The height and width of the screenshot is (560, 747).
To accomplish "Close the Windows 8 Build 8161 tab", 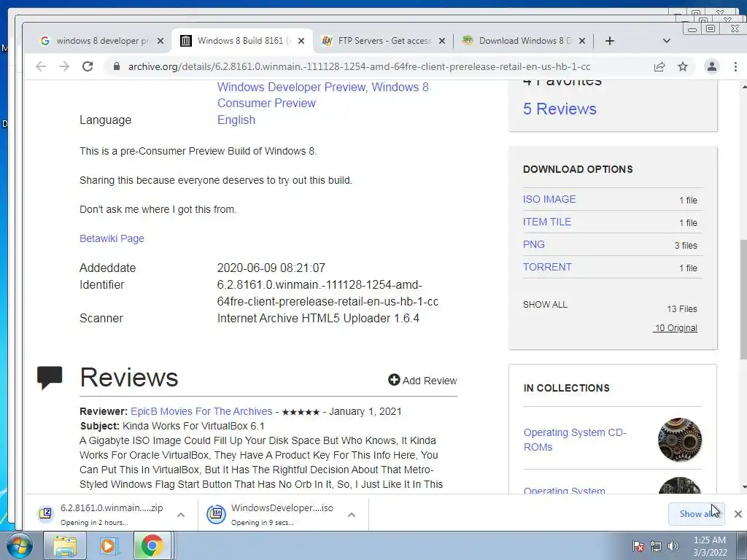I will [x=301, y=41].
